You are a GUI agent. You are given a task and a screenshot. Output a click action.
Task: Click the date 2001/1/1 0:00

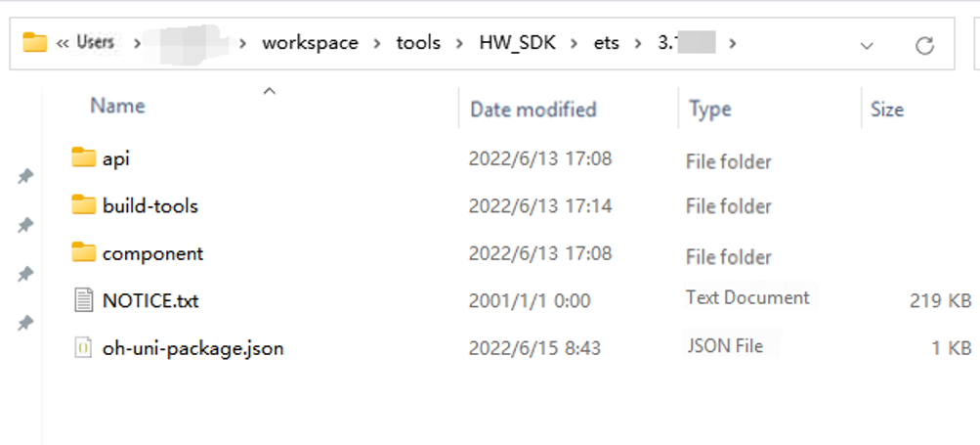pos(530,301)
